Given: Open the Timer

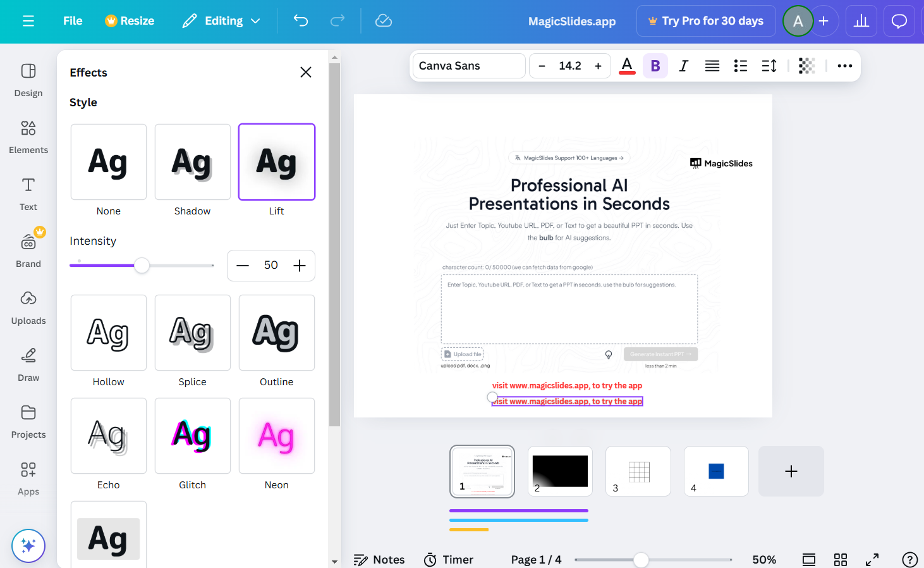Looking at the screenshot, I should [x=449, y=560].
